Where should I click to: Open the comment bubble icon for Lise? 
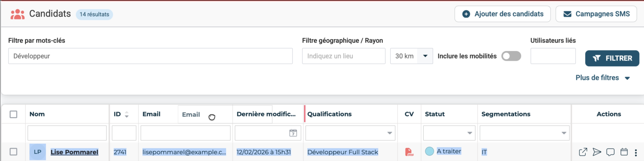610,152
